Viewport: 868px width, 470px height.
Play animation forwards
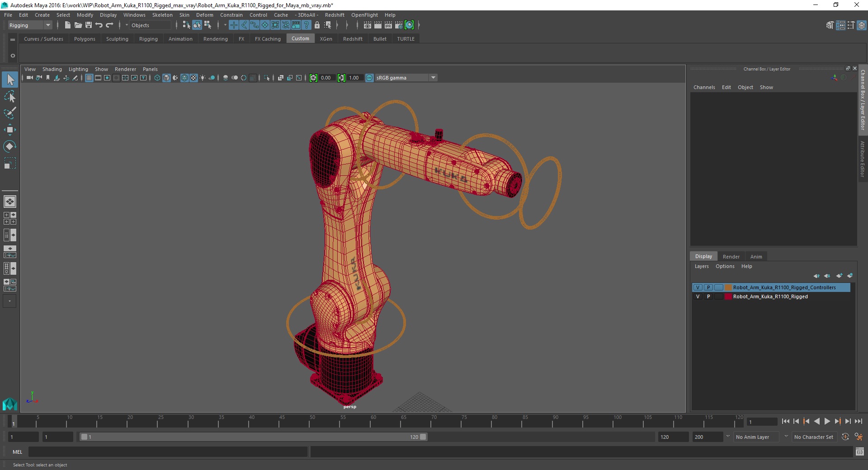827,421
